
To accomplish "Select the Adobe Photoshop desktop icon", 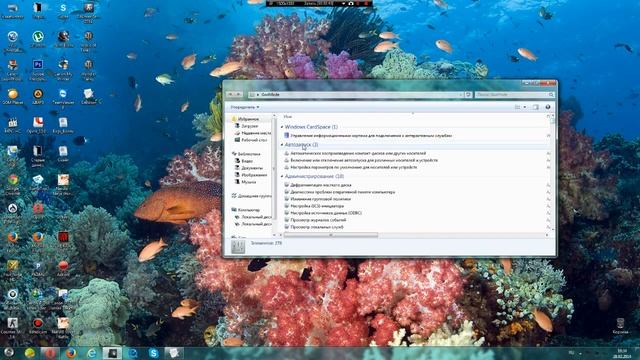I will [x=38, y=69].
